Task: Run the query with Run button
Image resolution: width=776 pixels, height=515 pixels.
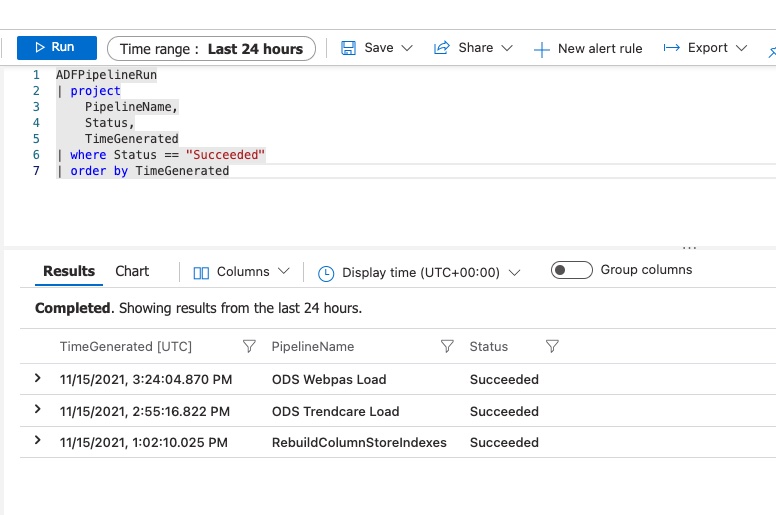Action: [56, 47]
